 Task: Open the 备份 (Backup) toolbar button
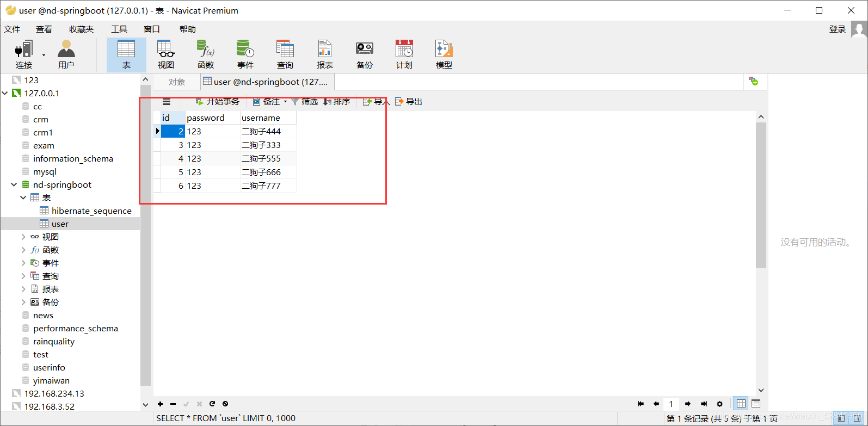coord(365,55)
